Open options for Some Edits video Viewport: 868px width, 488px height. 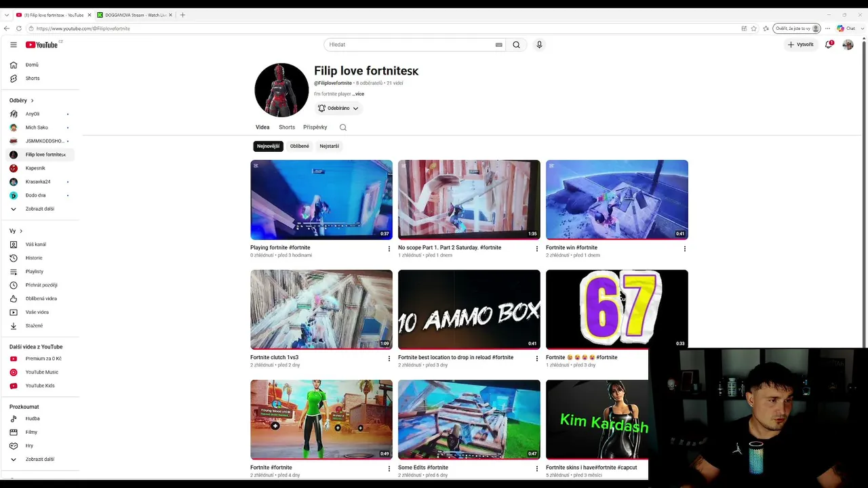point(537,468)
